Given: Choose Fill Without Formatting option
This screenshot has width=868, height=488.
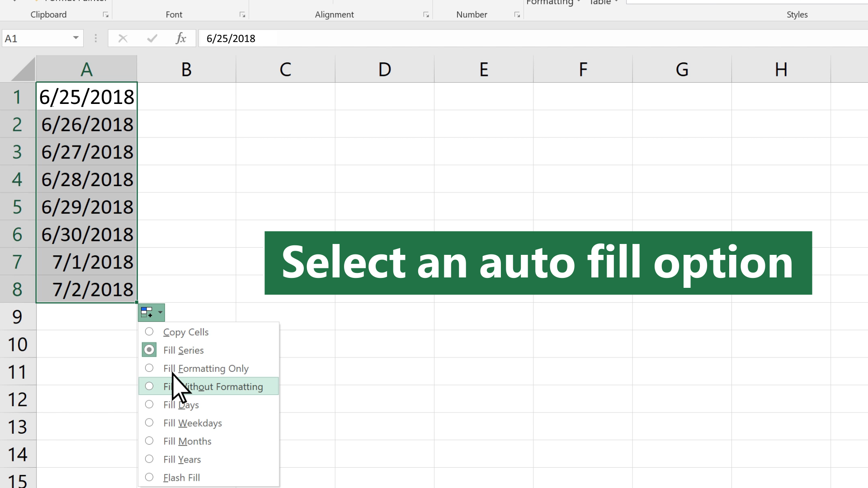Looking at the screenshot, I should [208, 386].
